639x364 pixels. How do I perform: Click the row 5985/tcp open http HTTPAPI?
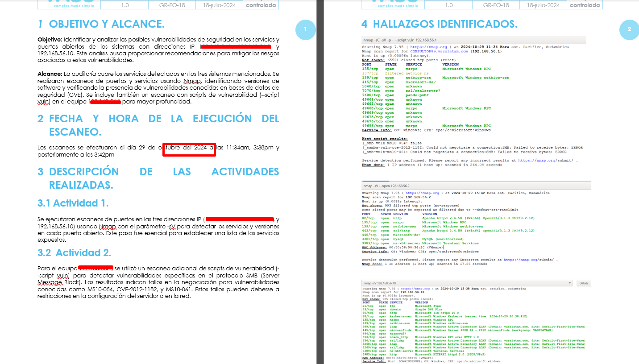click(423, 354)
